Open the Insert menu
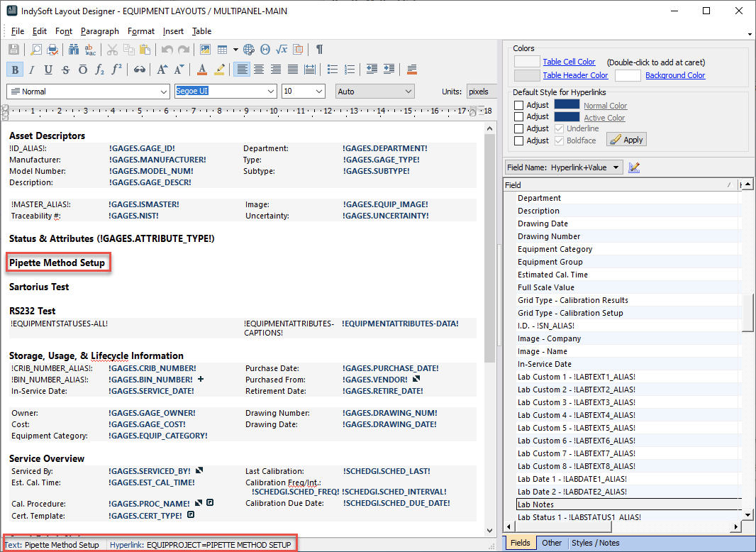This screenshot has width=756, height=552. 173,31
